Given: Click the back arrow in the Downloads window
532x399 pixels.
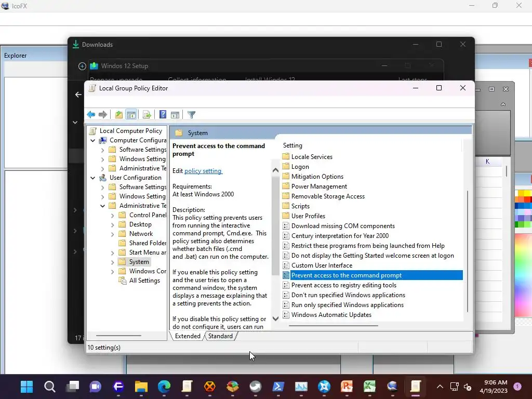Looking at the screenshot, I should [78, 95].
